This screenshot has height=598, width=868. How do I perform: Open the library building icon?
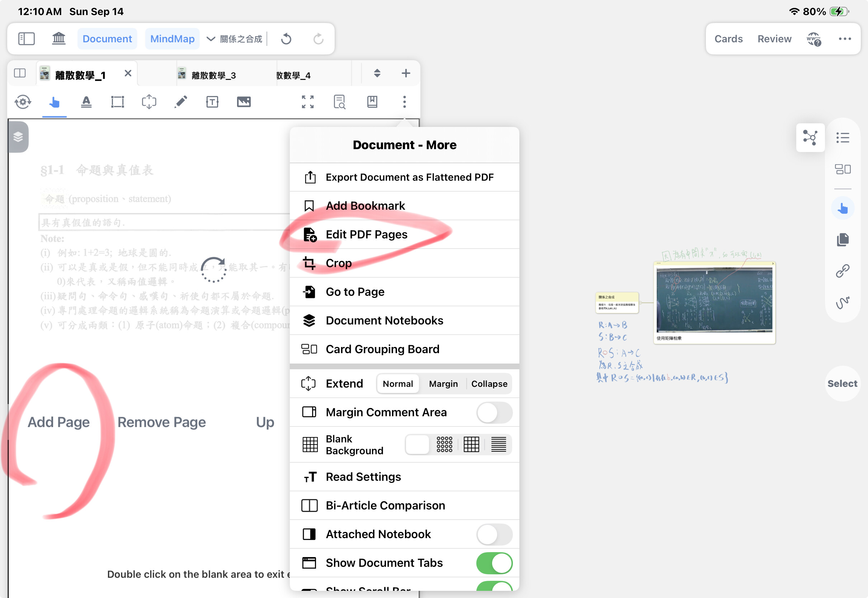58,39
